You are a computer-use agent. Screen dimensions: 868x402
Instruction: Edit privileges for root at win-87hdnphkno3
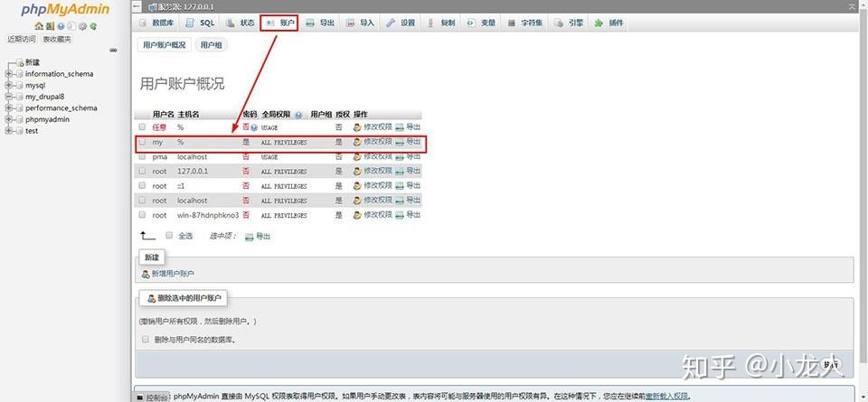[x=373, y=214]
